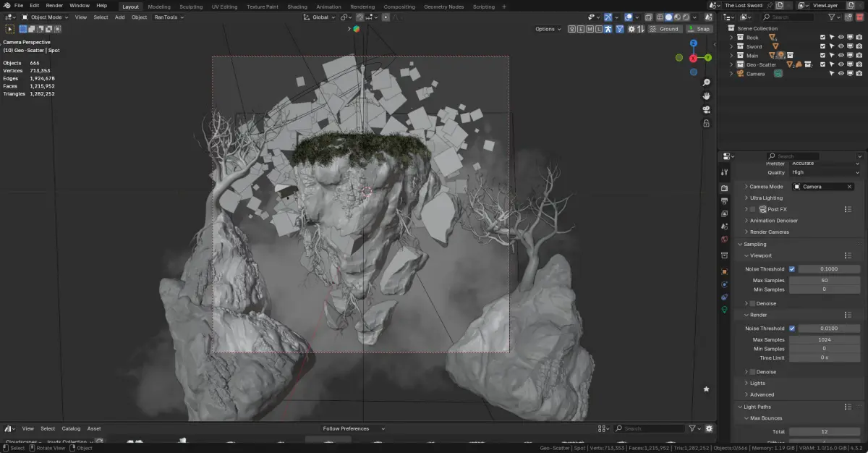Switch to solid viewport shading icon

(669, 17)
